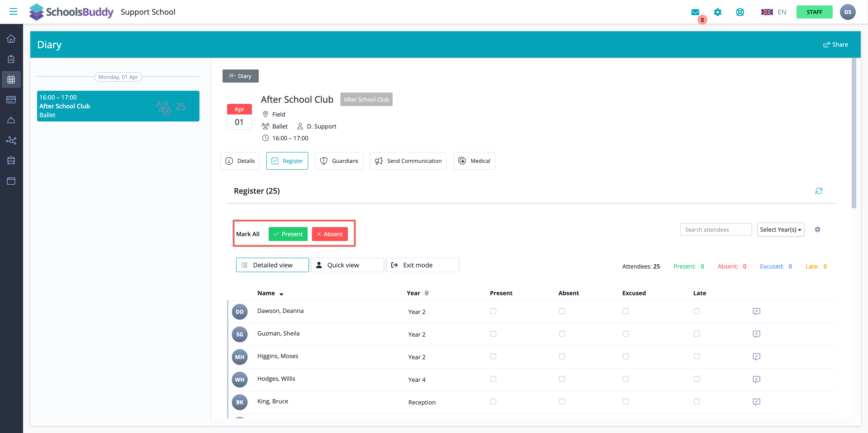Add note for Higgins, Moses

(x=757, y=357)
